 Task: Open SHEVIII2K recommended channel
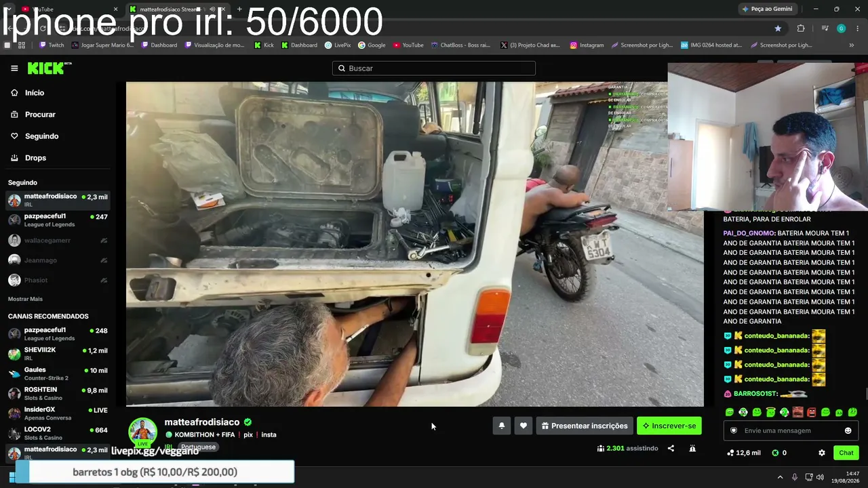[x=58, y=354]
